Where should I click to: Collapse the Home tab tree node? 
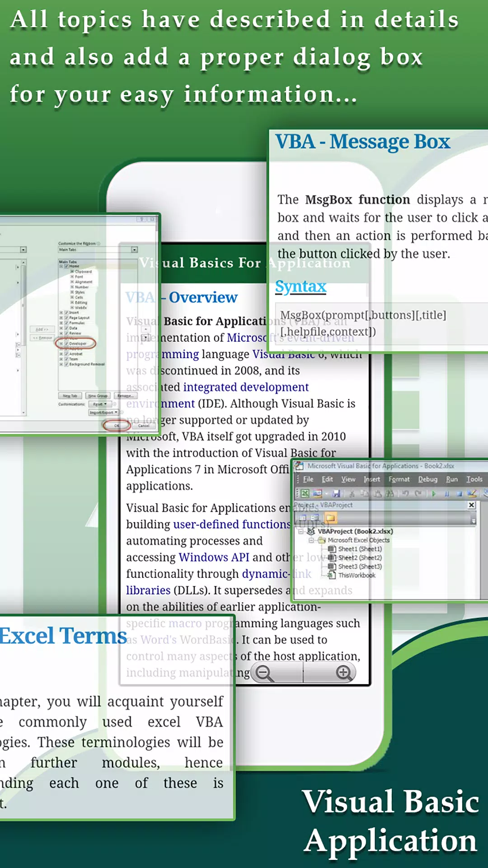(61, 266)
